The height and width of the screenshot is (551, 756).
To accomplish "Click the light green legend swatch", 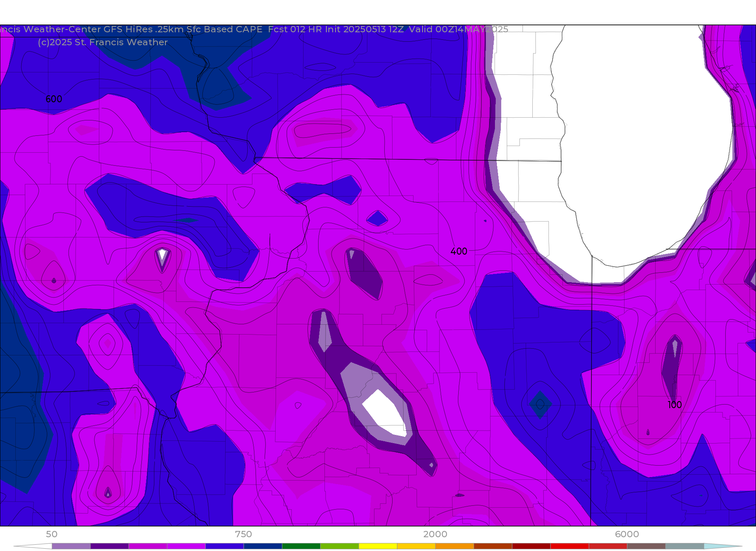I will tap(339, 546).
